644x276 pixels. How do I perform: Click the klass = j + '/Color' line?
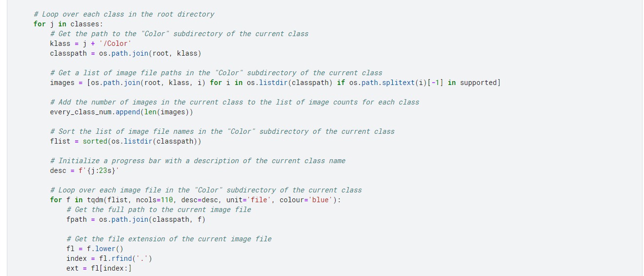click(91, 43)
